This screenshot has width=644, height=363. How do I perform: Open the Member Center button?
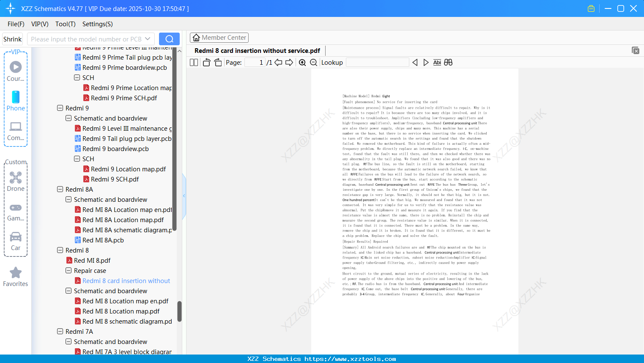pos(219,38)
